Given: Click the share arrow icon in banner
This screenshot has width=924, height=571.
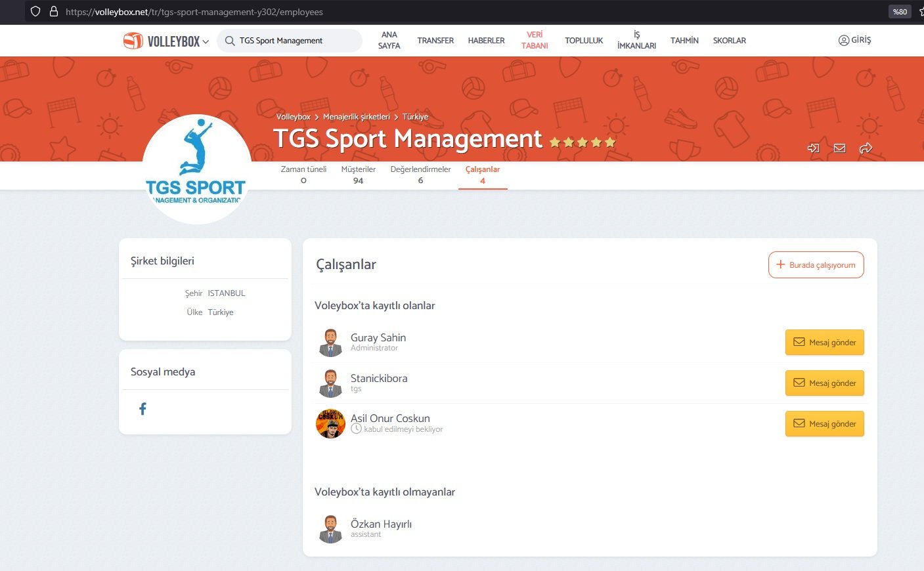Looking at the screenshot, I should coord(866,148).
